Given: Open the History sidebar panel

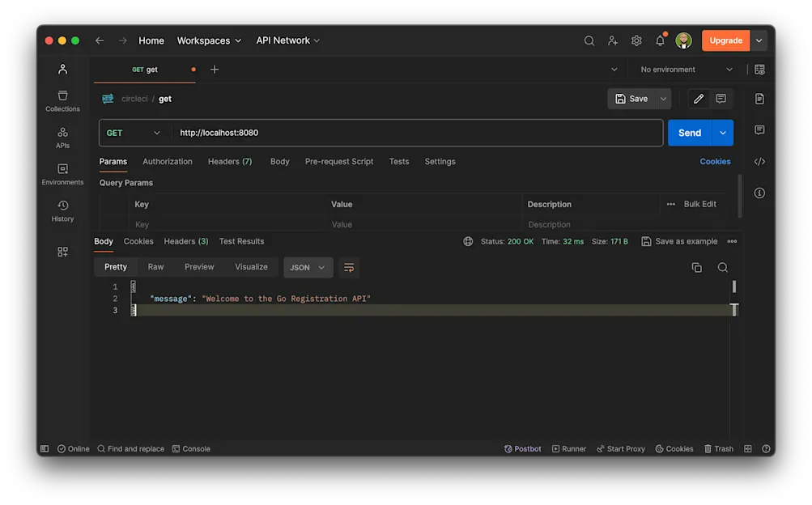Looking at the screenshot, I should [x=62, y=210].
